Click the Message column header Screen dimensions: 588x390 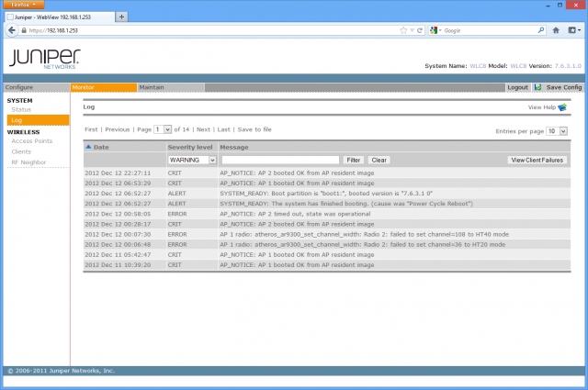[x=234, y=147]
